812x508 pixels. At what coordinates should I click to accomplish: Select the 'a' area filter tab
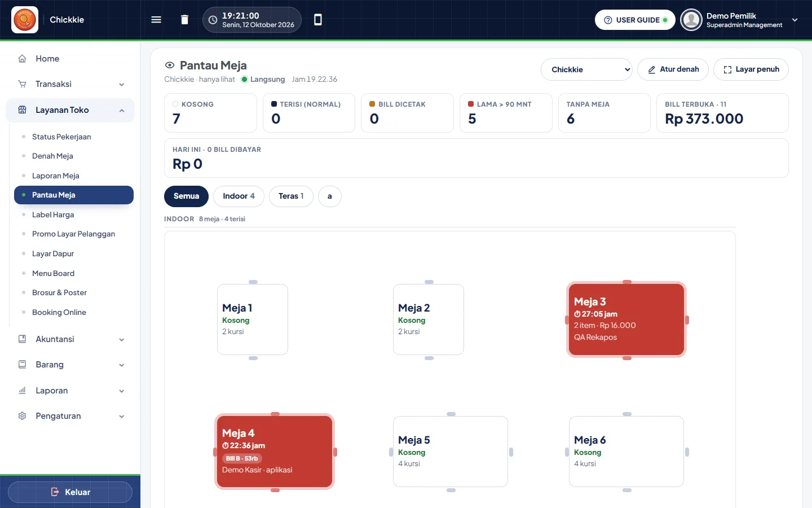[x=330, y=196]
